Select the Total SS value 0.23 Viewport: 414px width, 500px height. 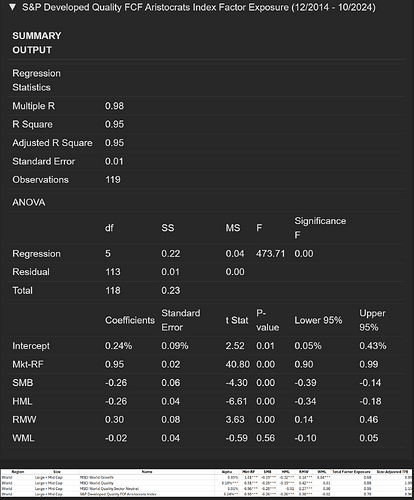(171, 290)
